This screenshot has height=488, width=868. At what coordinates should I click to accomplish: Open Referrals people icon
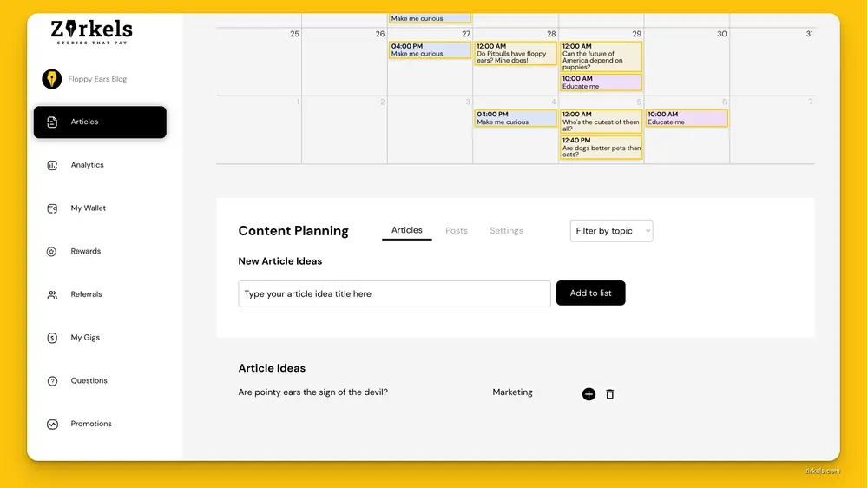click(x=52, y=294)
